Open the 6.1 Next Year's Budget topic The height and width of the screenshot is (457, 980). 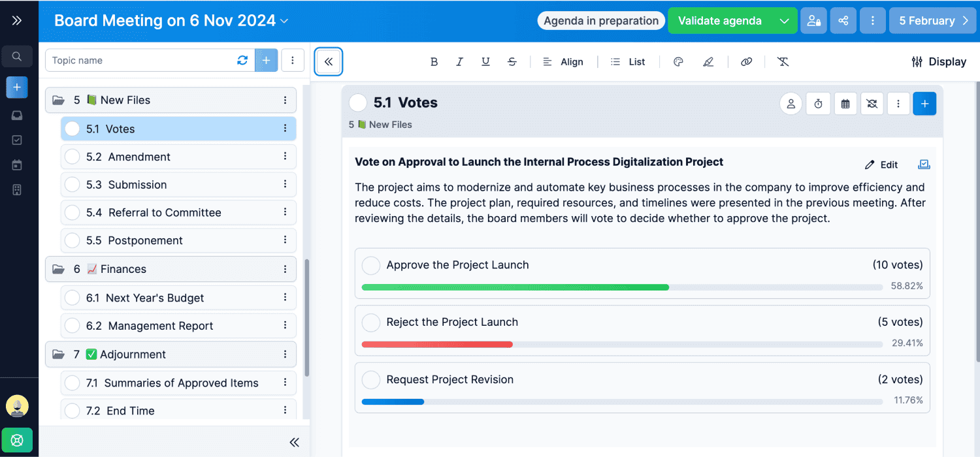(155, 298)
